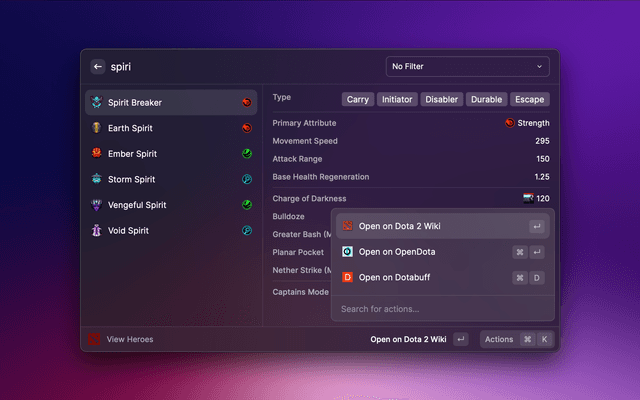Click the Strength attribute icon
Viewport: 640px width, 400px height.
coord(510,123)
